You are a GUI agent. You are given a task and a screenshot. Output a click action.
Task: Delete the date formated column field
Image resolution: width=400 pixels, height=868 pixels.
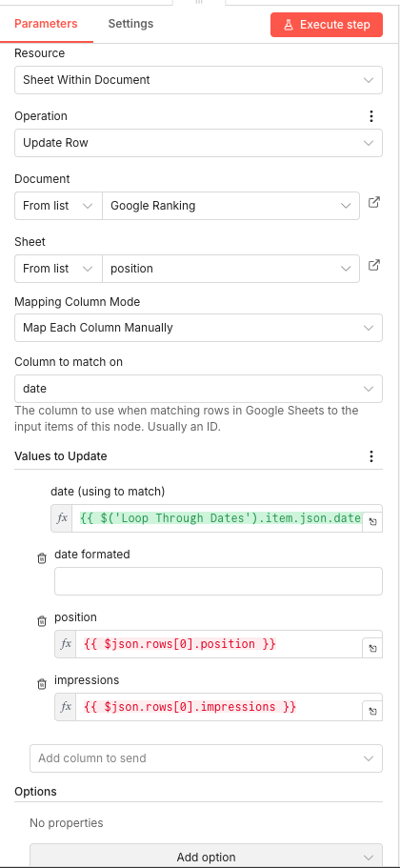tap(42, 558)
